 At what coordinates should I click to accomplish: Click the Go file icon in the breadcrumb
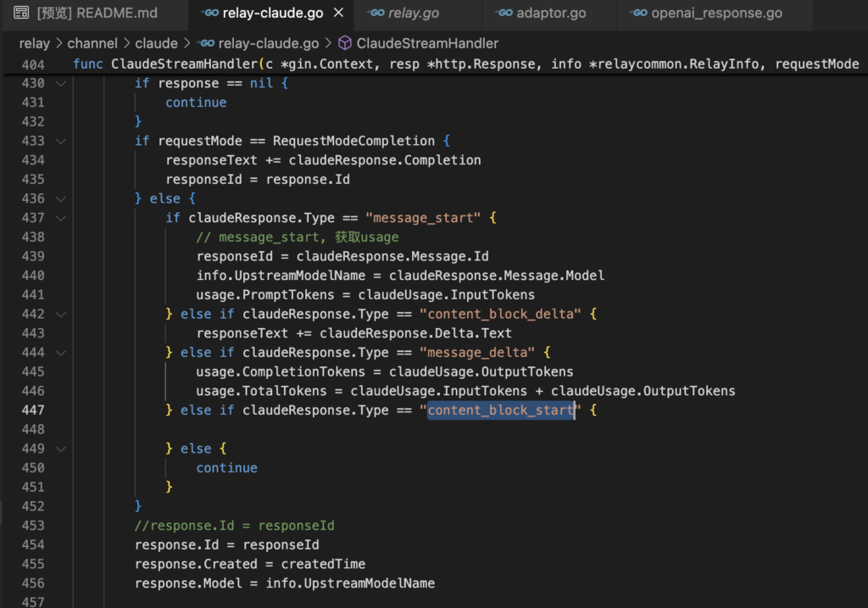(x=206, y=43)
